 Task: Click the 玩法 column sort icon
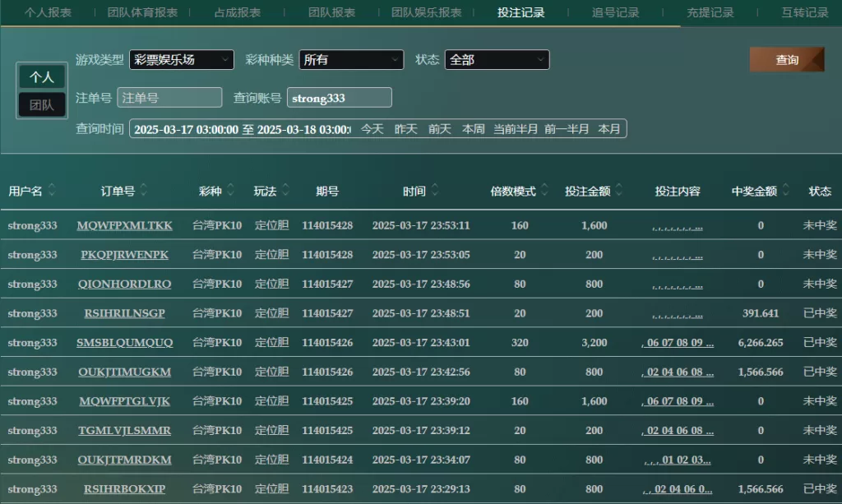[285, 191]
